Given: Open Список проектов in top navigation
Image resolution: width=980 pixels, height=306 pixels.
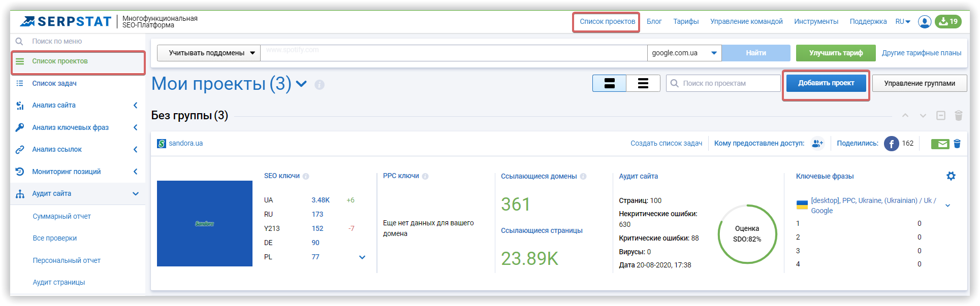Looking at the screenshot, I should [607, 21].
